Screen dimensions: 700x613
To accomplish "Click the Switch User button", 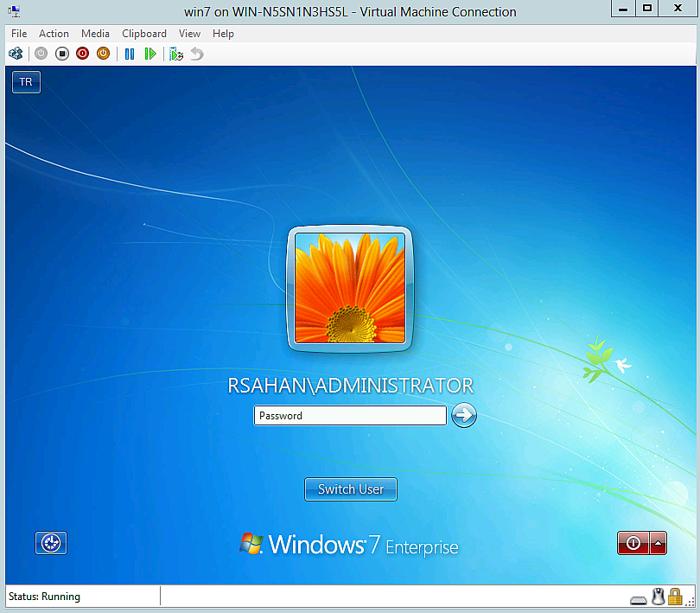I will [350, 488].
